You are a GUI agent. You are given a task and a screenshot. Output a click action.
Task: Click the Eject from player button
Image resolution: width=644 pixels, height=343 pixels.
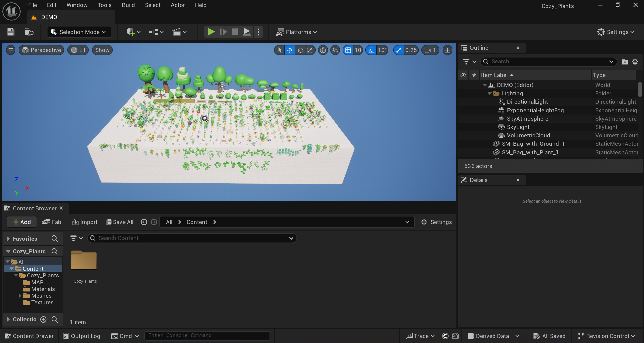(247, 32)
